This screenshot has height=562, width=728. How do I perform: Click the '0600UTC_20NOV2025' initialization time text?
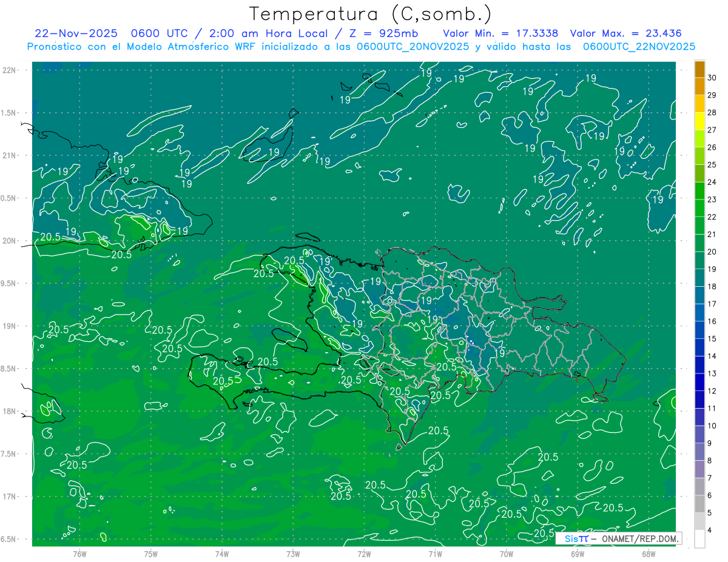pos(413,47)
